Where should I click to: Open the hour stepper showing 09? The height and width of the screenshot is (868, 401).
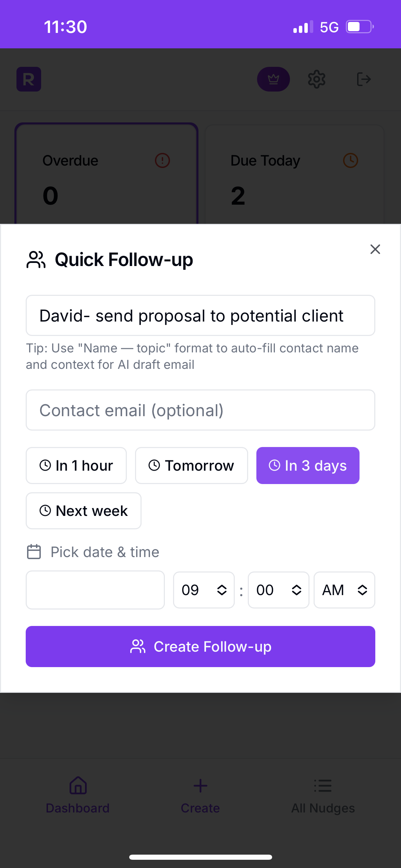204,590
